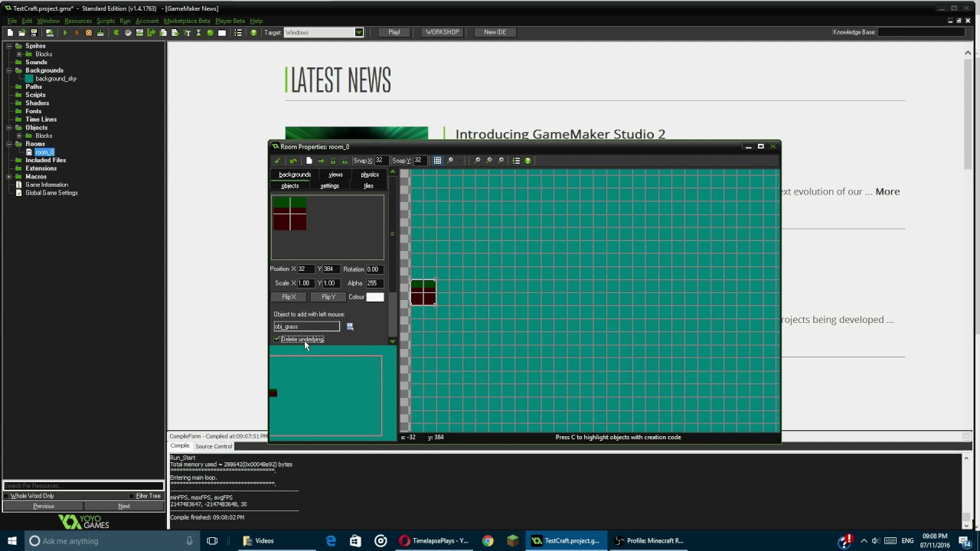980x551 pixels.
Task: Collapse the Objects folder
Action: (9, 128)
